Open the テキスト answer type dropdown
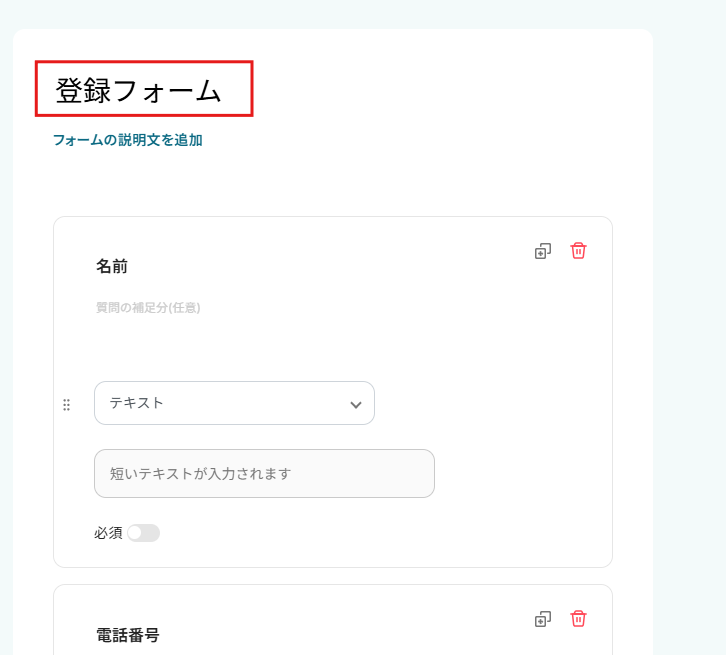Viewport: 726px width, 655px height. tap(234, 403)
